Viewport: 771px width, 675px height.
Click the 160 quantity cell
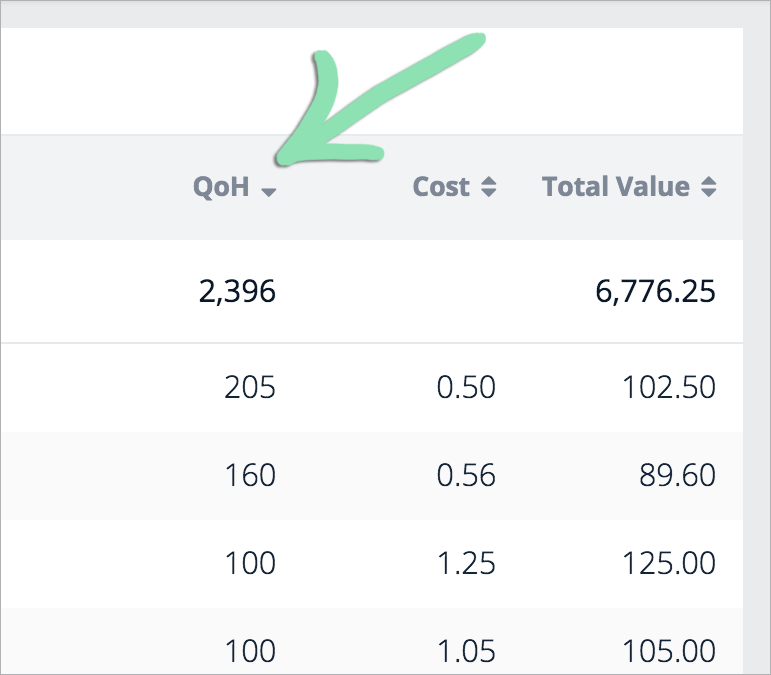tap(250, 475)
